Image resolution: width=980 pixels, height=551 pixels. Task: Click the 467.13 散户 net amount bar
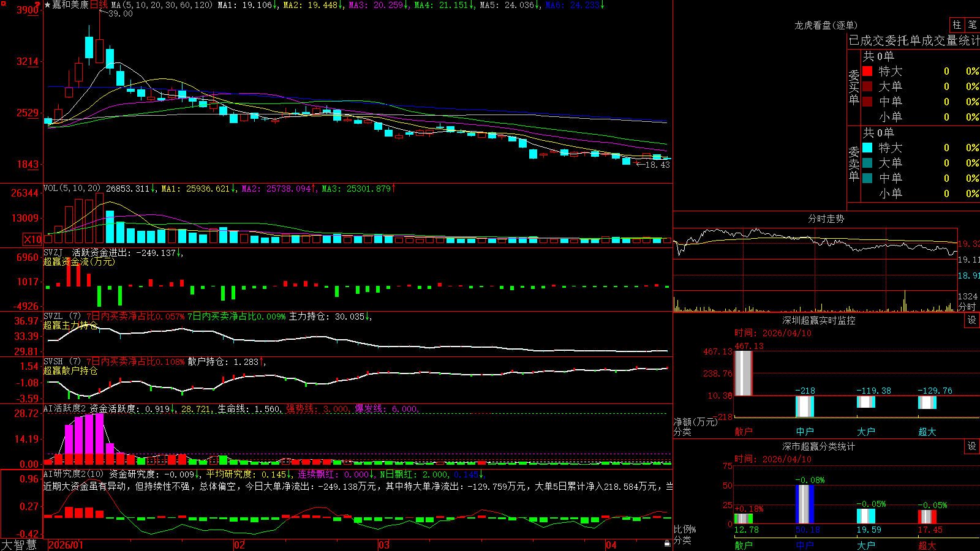[744, 373]
